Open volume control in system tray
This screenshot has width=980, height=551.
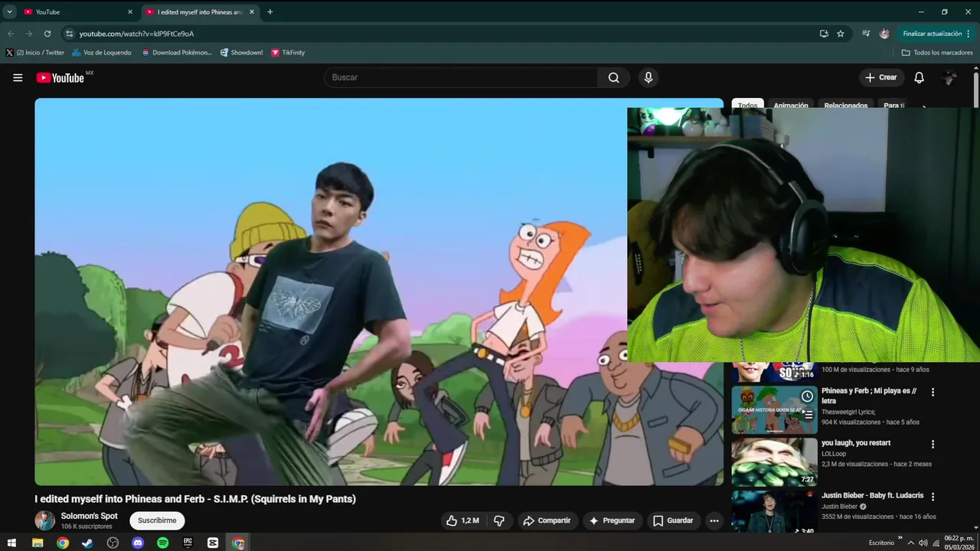coord(923,543)
